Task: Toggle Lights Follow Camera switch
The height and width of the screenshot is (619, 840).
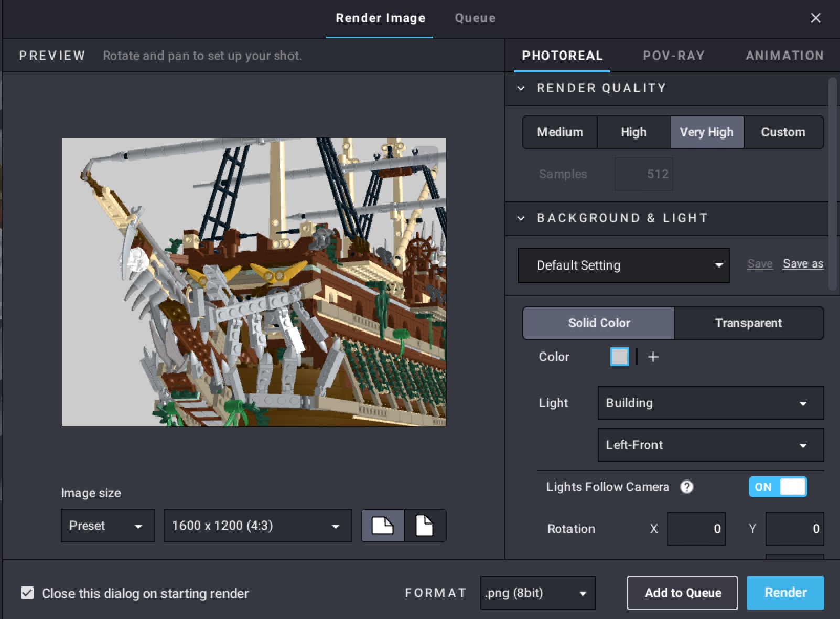Action: point(778,487)
